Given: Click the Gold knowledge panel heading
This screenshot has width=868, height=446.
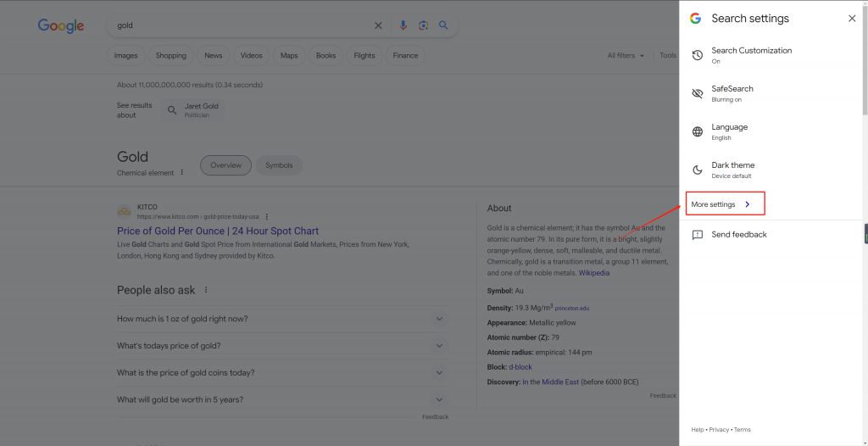Looking at the screenshot, I should [132, 156].
